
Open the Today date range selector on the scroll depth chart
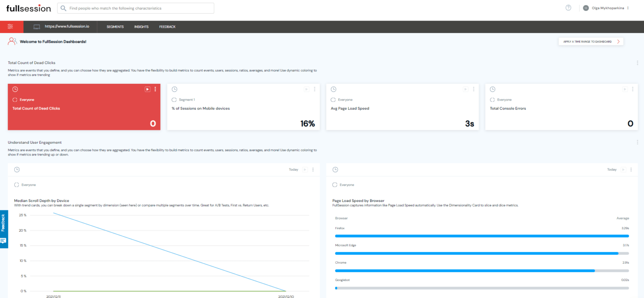[293, 169]
